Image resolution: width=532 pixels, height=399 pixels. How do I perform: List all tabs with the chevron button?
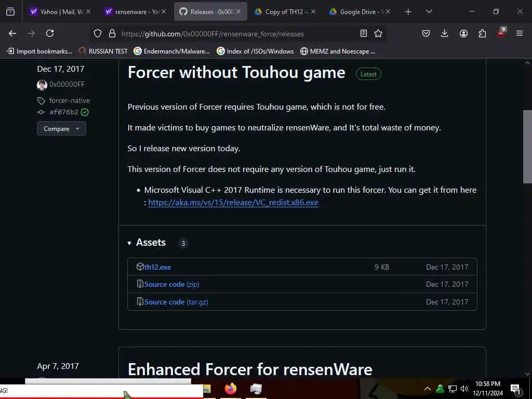point(429,11)
